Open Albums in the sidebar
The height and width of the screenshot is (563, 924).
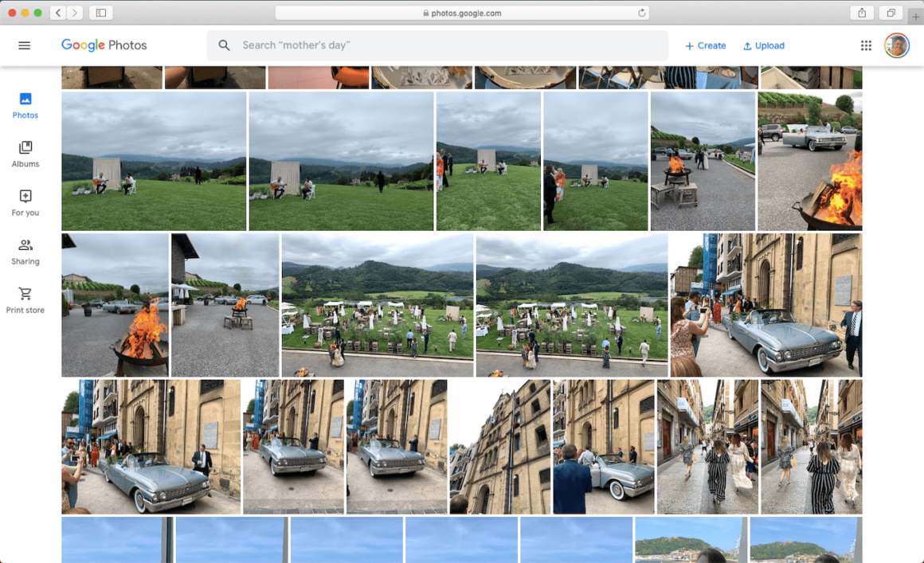[25, 154]
